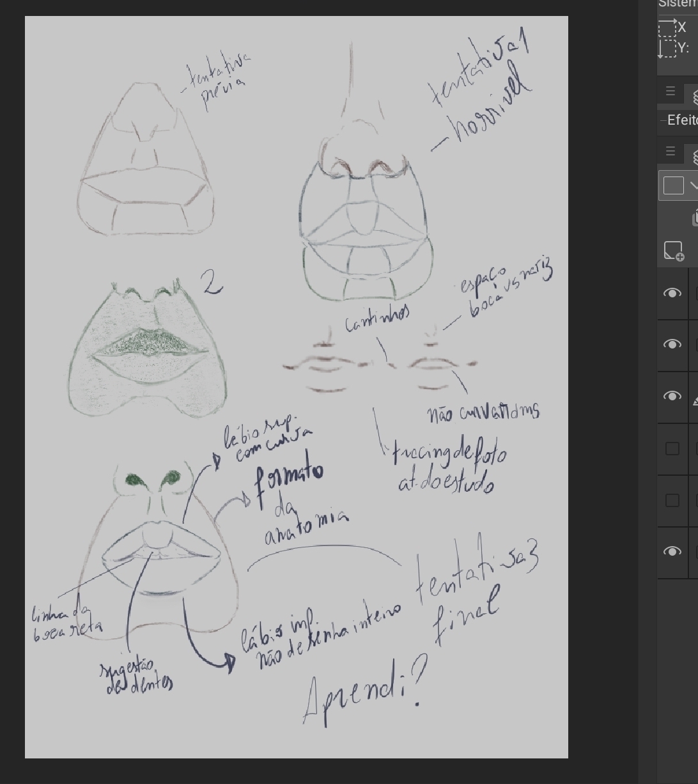Toggle the third layer's eye icon
The image size is (698, 784).
(x=672, y=396)
